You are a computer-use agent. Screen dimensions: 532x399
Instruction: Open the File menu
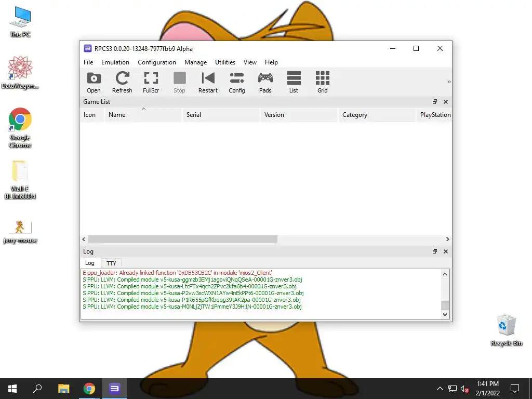[x=88, y=62]
